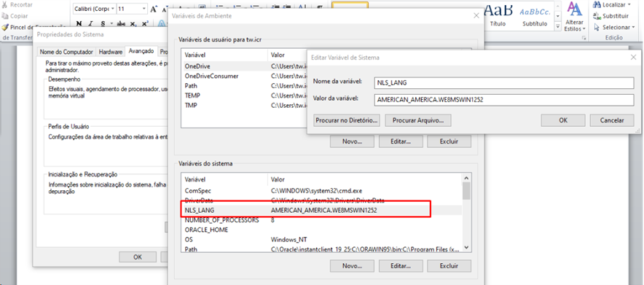Select ORACLE_HOME system variable row
Viewport: 644px width, 285px height.
point(321,230)
